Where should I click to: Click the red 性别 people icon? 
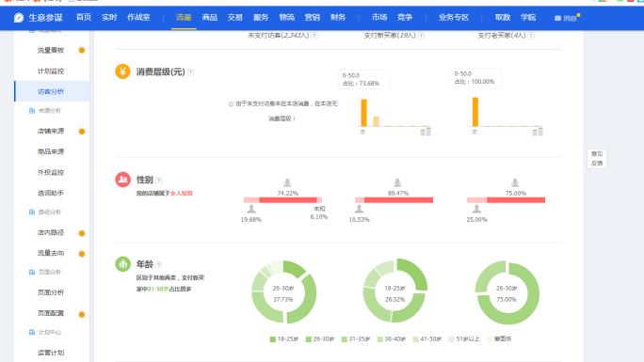click(122, 180)
